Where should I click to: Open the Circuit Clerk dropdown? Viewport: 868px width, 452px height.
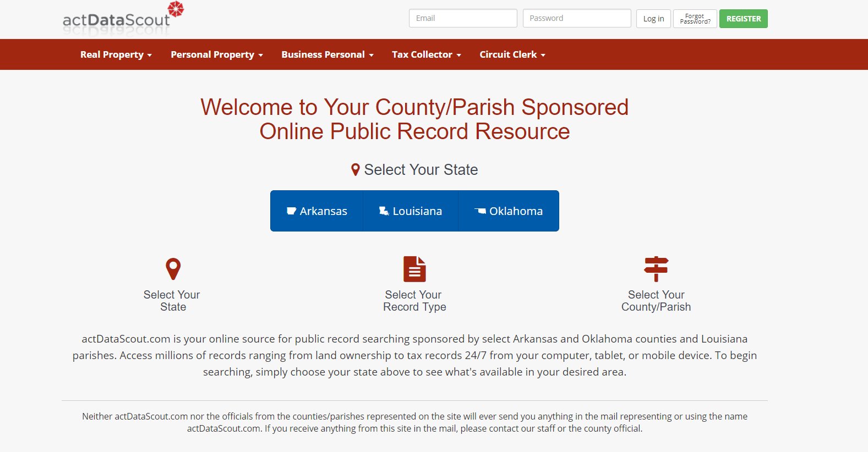pos(512,54)
